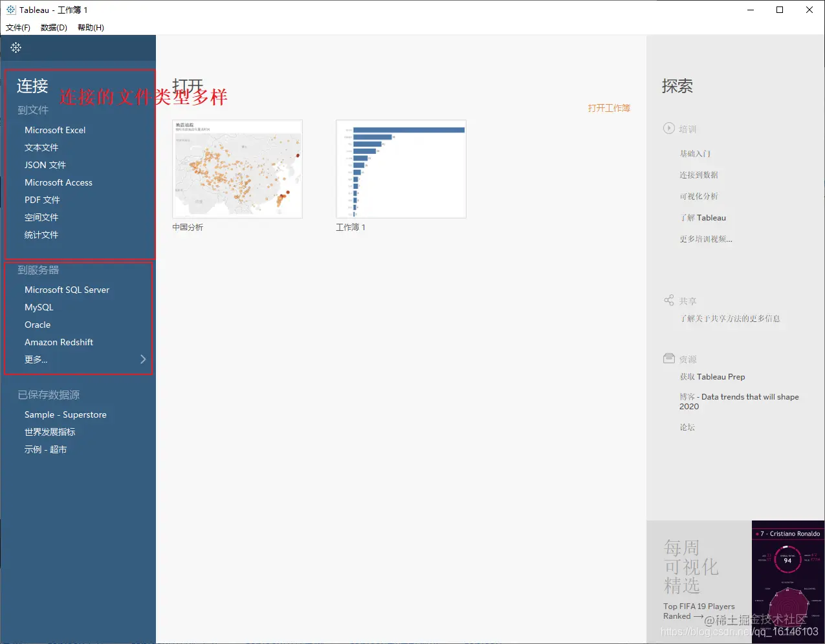
Task: Click the 打开工作簿 link
Action: point(609,108)
